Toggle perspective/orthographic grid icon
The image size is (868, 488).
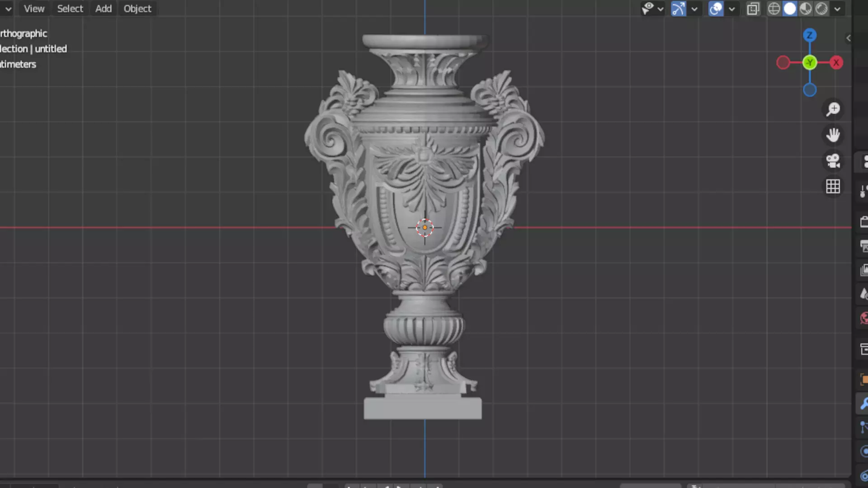(833, 187)
